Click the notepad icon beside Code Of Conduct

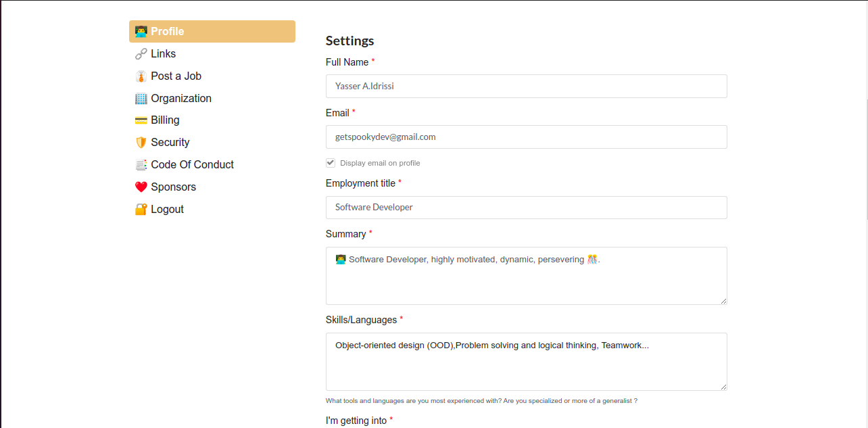141,165
